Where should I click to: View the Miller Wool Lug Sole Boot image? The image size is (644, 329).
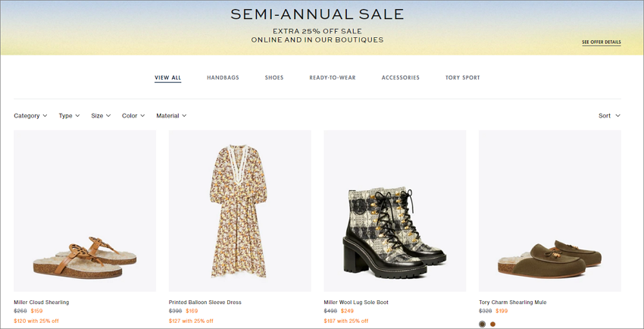395,211
